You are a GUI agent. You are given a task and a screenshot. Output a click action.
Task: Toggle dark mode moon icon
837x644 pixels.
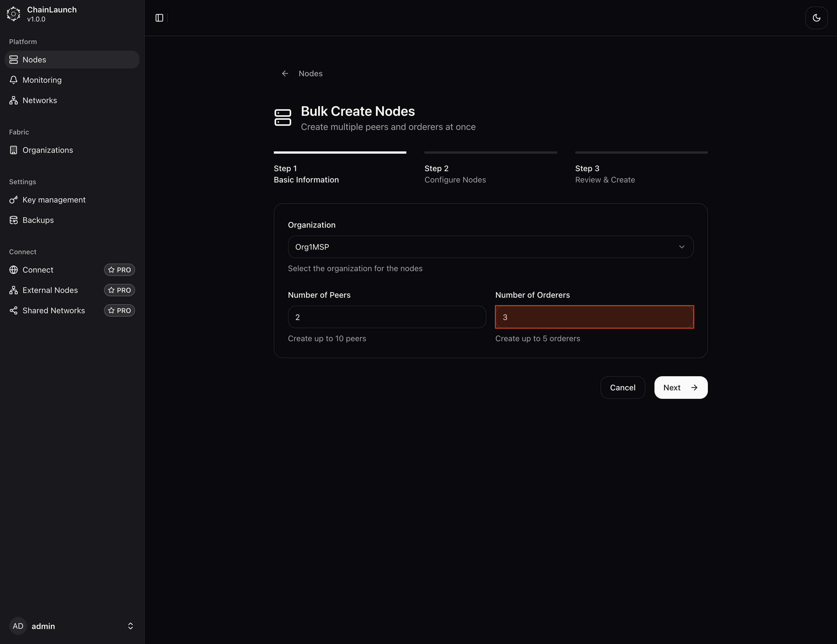pyautogui.click(x=816, y=18)
